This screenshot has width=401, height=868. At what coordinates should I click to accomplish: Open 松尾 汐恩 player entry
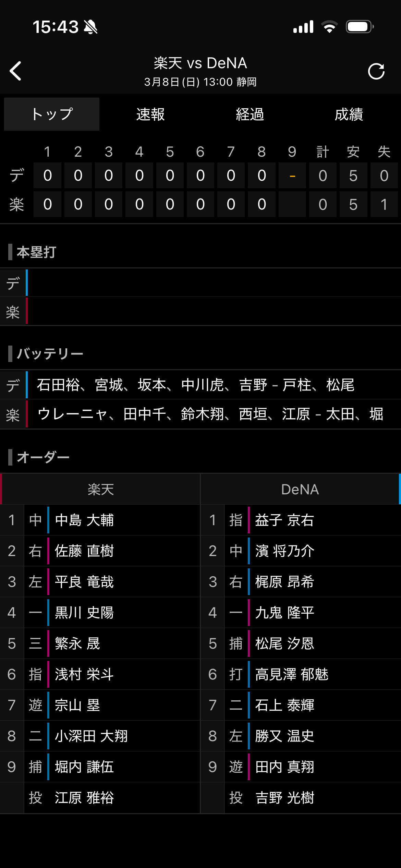click(x=284, y=643)
